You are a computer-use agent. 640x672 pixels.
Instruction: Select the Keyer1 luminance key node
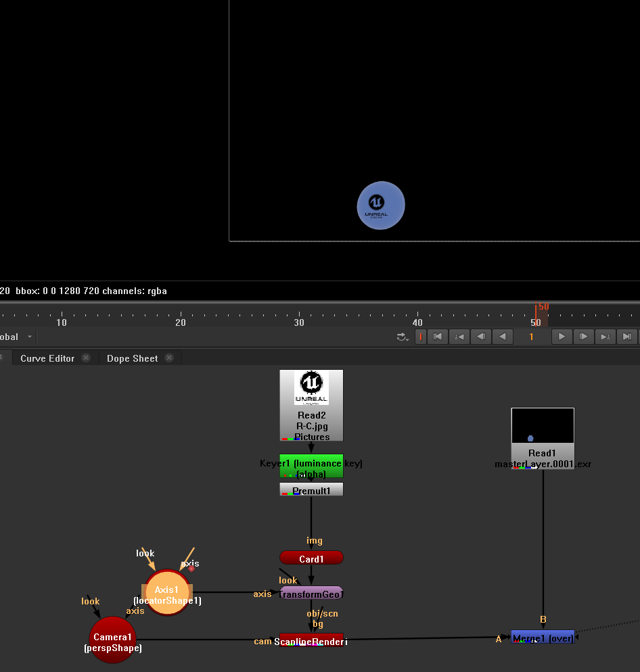tap(311, 466)
